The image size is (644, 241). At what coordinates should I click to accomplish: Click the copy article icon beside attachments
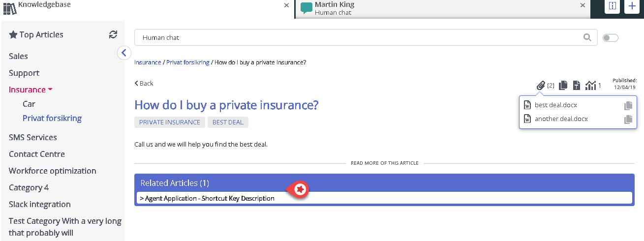[563, 86]
